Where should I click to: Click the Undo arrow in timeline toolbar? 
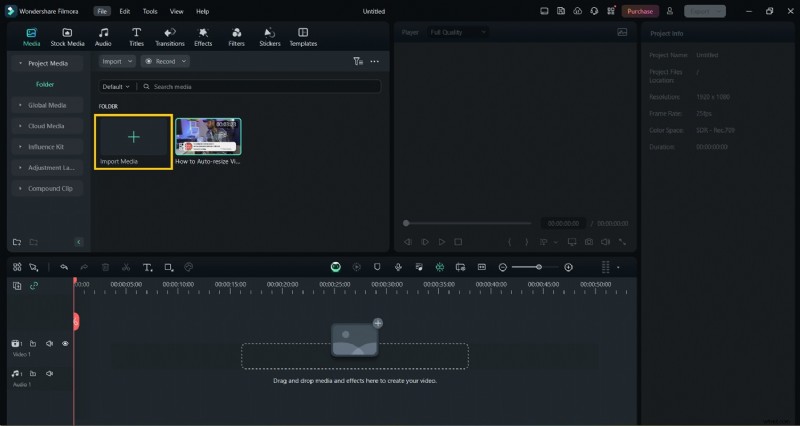pyautogui.click(x=64, y=267)
